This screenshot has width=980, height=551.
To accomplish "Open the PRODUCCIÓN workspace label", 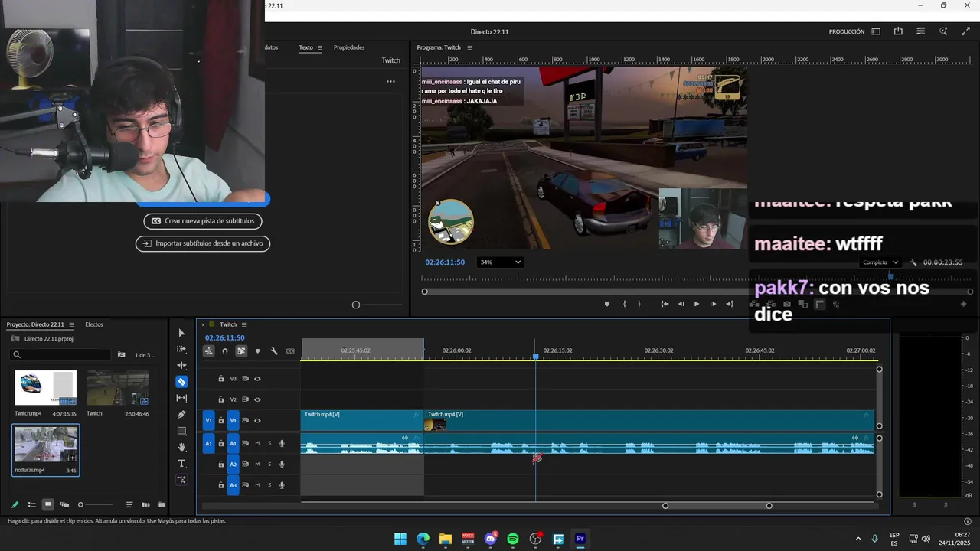I will tap(846, 31).
